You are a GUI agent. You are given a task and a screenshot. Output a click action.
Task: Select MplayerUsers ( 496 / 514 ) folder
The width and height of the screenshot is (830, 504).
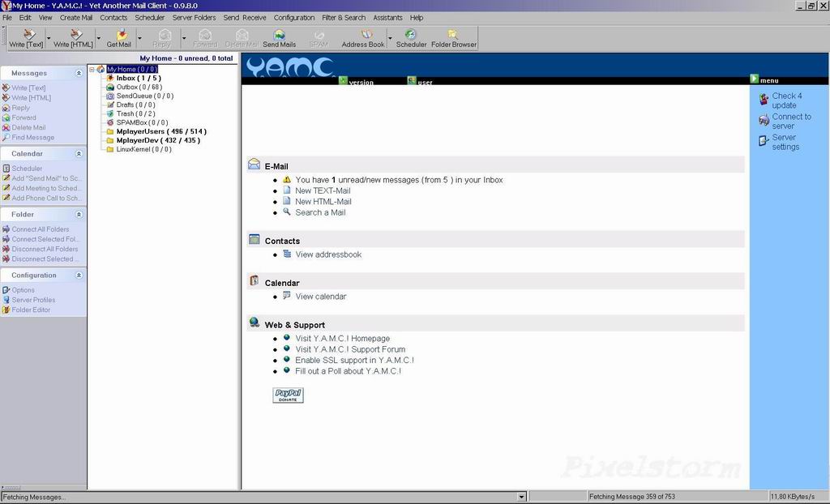coord(161,131)
